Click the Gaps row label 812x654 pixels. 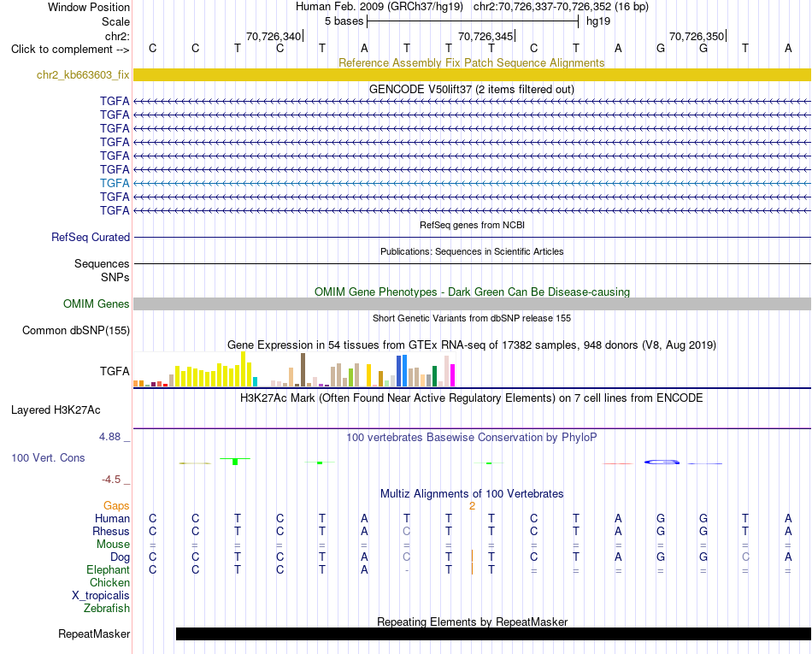click(116, 506)
